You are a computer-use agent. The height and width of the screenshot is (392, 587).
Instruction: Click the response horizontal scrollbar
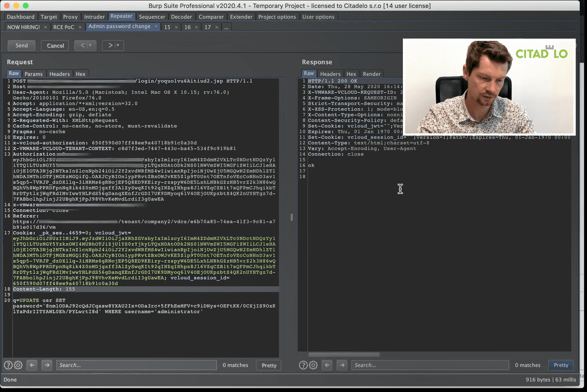[x=344, y=354]
